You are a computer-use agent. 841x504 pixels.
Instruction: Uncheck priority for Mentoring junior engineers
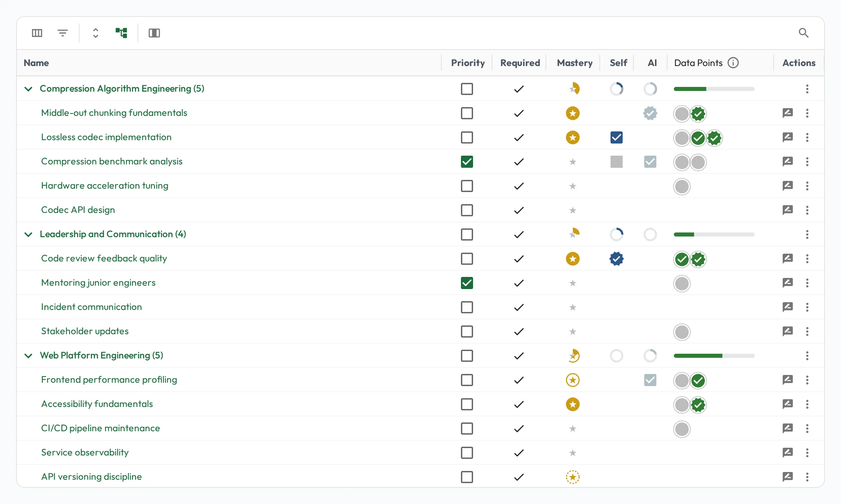467,283
